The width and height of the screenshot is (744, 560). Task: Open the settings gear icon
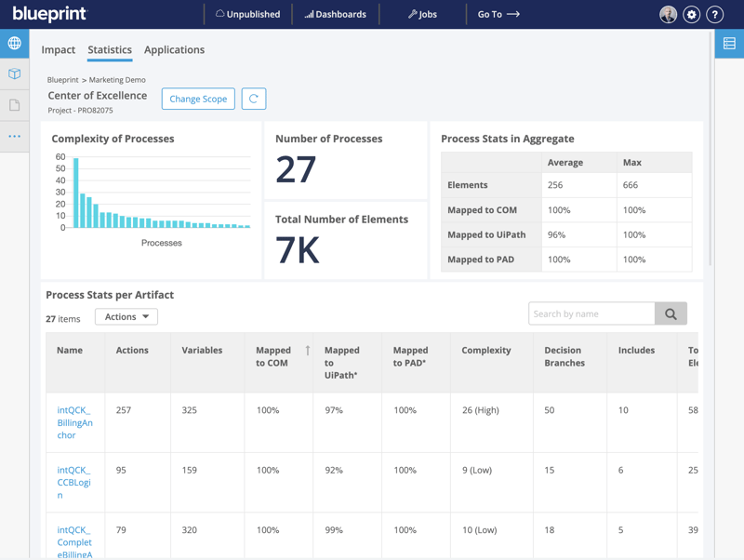pyautogui.click(x=691, y=15)
